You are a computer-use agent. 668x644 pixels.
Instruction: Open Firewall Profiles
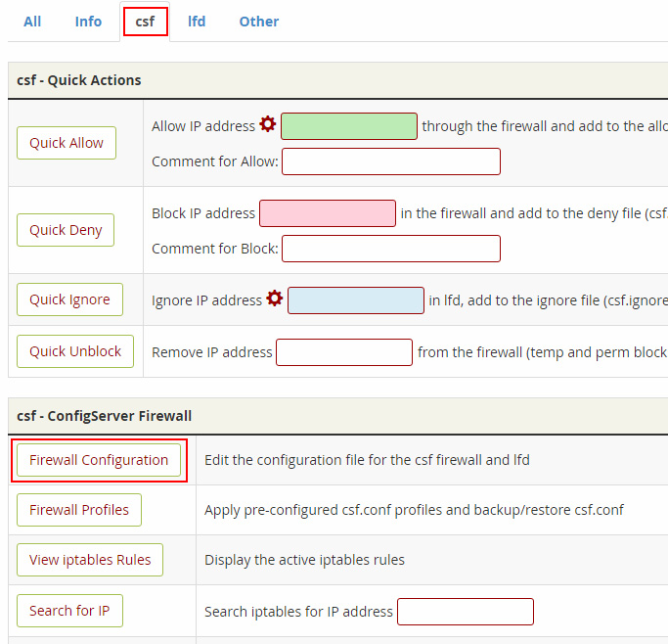point(79,510)
